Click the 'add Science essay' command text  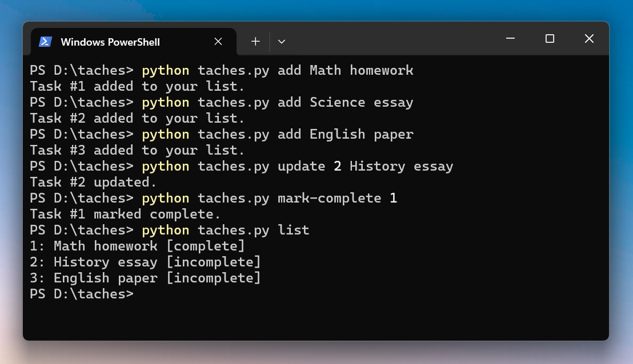point(345,102)
